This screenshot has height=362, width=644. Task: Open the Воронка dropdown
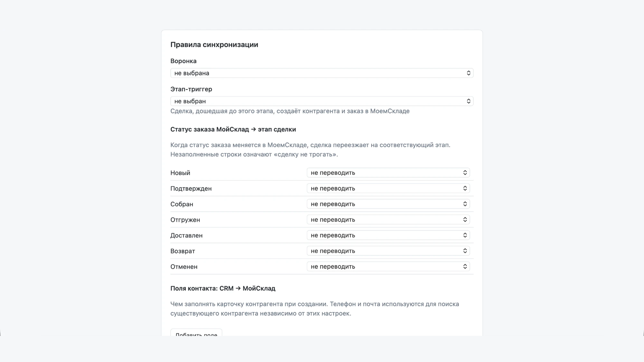[x=322, y=73]
